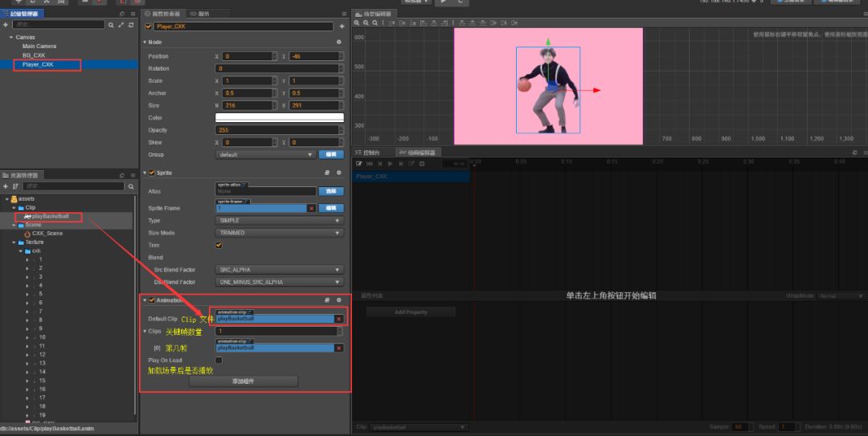The width and height of the screenshot is (868, 436).
Task: Select the 场景编辑器 scene editor tab
Action: [x=373, y=14]
